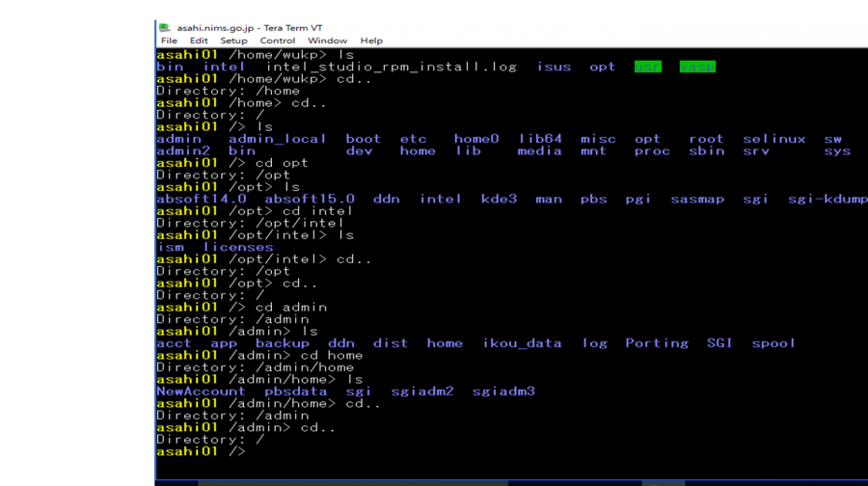Click 'NewAccount' directory name
868x486 pixels.
pos(201,391)
